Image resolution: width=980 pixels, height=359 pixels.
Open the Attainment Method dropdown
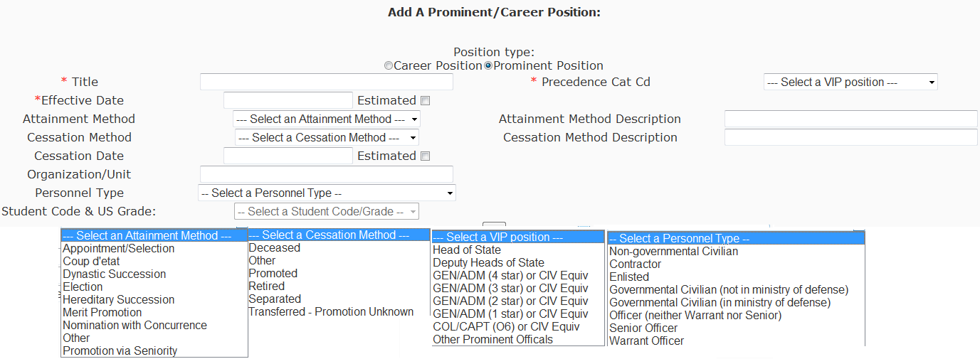point(327,119)
